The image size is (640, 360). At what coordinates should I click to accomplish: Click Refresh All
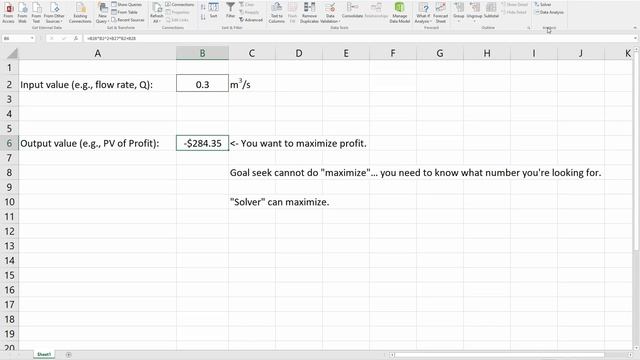[x=157, y=13]
